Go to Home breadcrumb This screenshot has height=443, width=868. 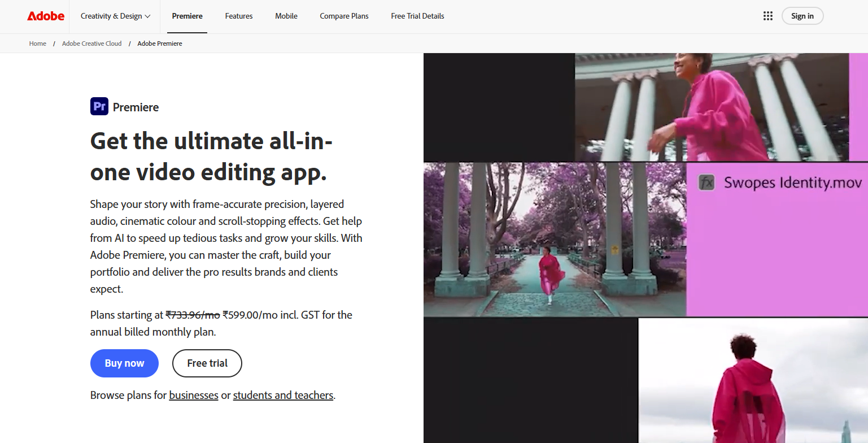tap(38, 44)
